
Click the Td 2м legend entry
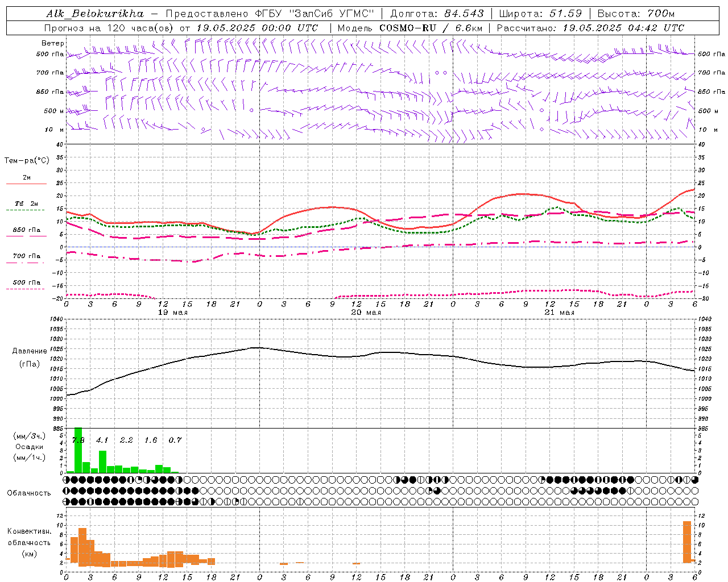point(27,203)
